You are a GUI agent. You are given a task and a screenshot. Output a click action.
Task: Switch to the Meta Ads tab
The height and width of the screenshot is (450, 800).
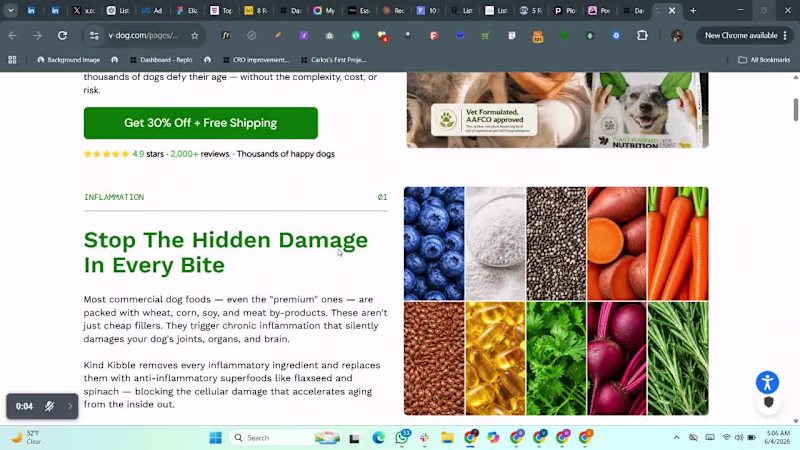click(152, 10)
